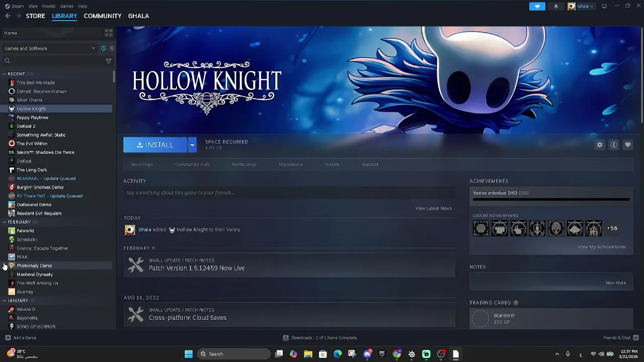Screen dimensions: 644x362
Task: Open Trading Cards help question mark
Action: pos(516,303)
